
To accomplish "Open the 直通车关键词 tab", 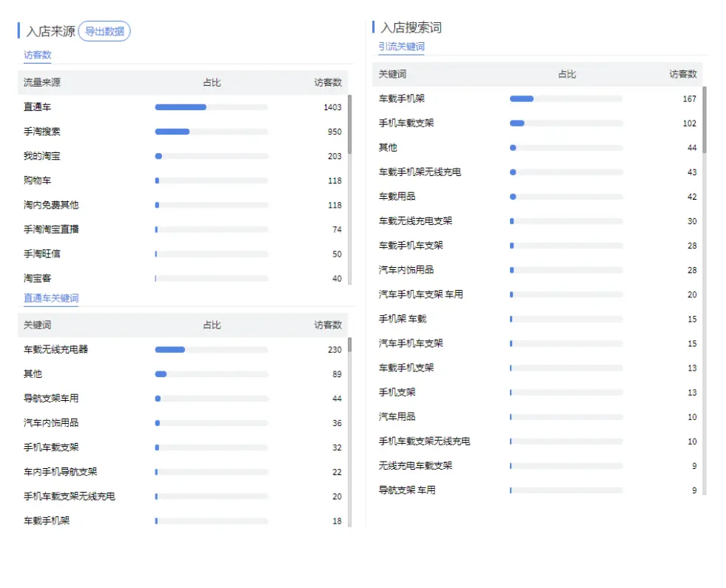I will pyautogui.click(x=50, y=298).
